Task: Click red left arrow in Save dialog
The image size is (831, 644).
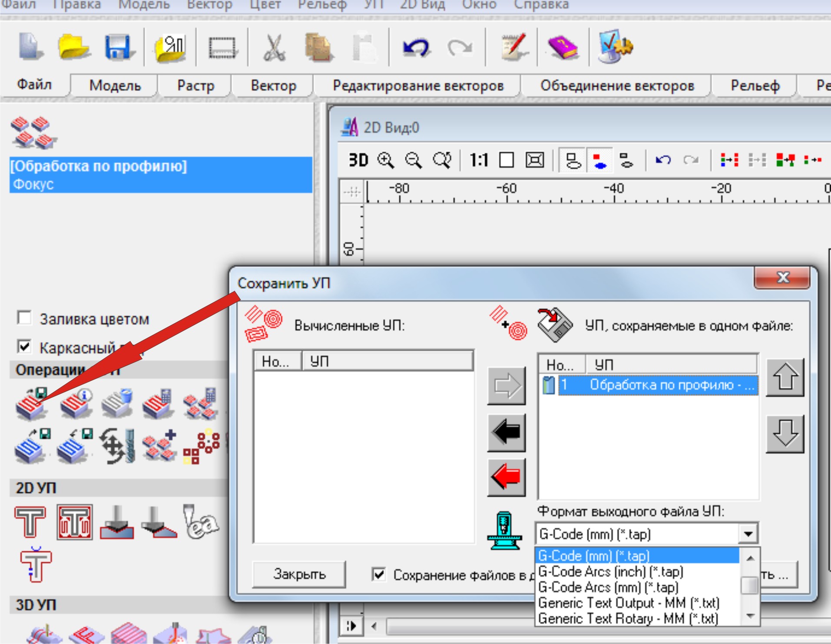Action: 507,477
